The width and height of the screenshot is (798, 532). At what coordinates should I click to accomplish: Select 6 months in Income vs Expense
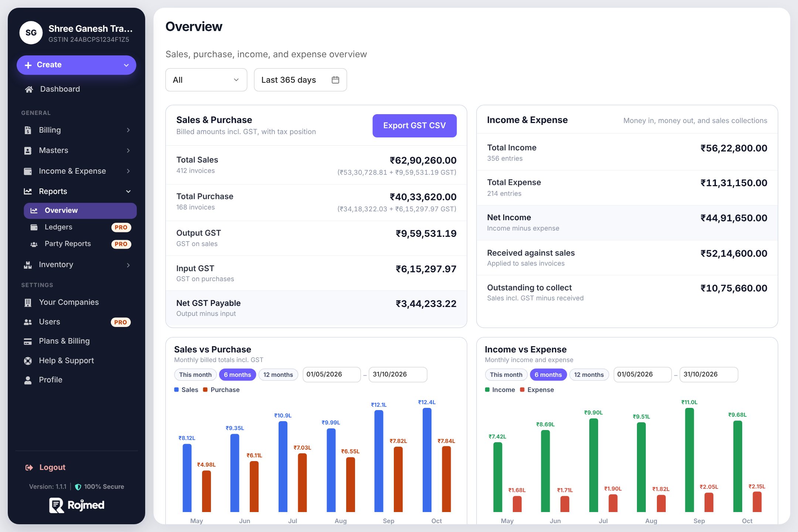(548, 375)
